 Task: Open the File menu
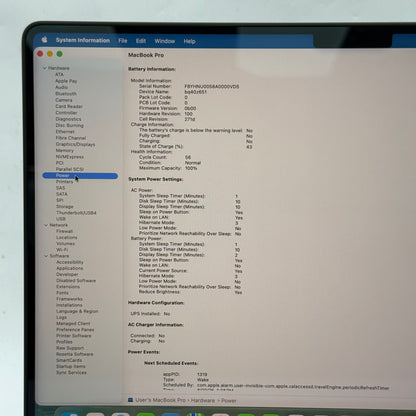(x=123, y=41)
